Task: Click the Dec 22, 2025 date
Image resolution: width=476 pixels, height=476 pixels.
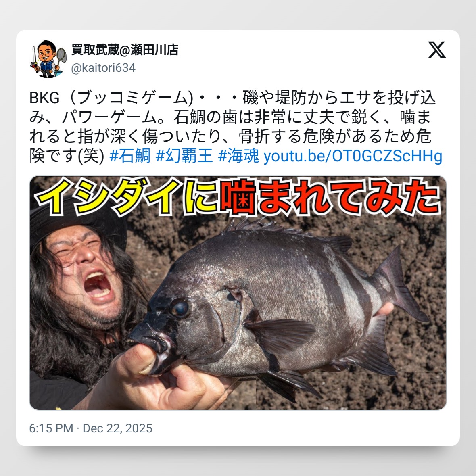Action: [x=117, y=428]
